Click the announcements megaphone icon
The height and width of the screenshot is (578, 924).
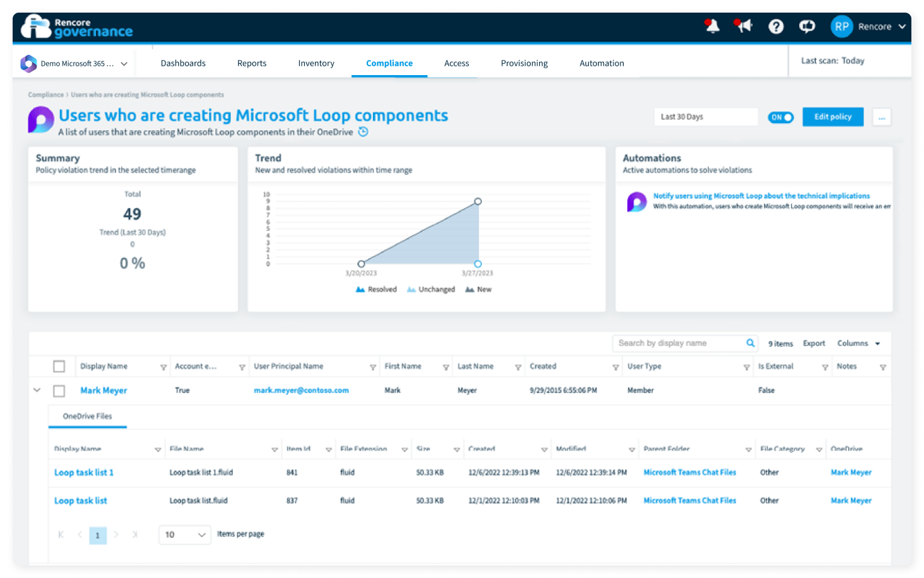pos(743,26)
